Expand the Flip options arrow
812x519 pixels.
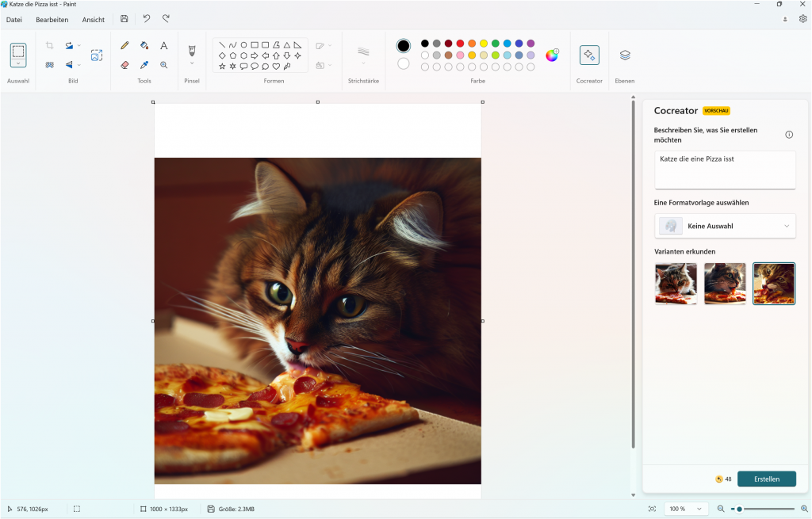pos(79,65)
